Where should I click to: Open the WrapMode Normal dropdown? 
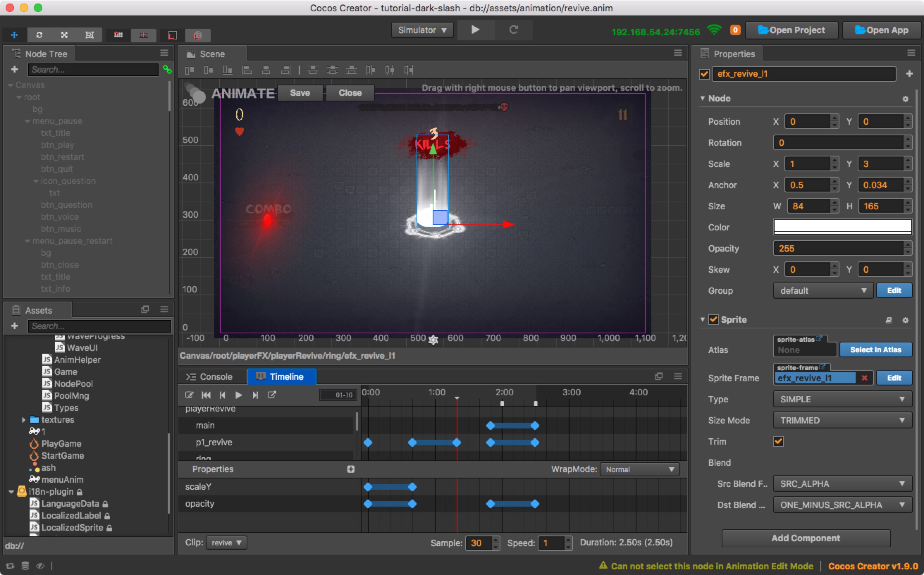click(x=640, y=469)
